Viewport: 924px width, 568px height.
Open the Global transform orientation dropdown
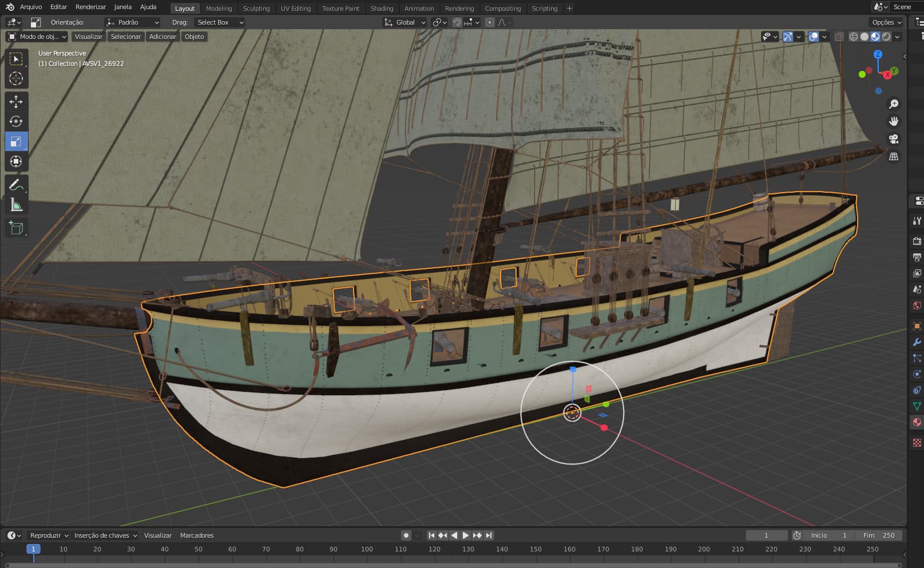point(405,22)
